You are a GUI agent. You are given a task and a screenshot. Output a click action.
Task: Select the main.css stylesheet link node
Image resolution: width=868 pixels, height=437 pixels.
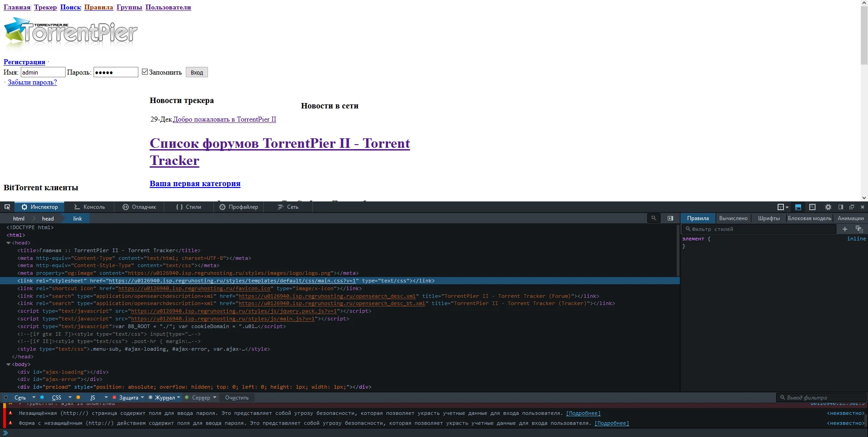(x=339, y=281)
